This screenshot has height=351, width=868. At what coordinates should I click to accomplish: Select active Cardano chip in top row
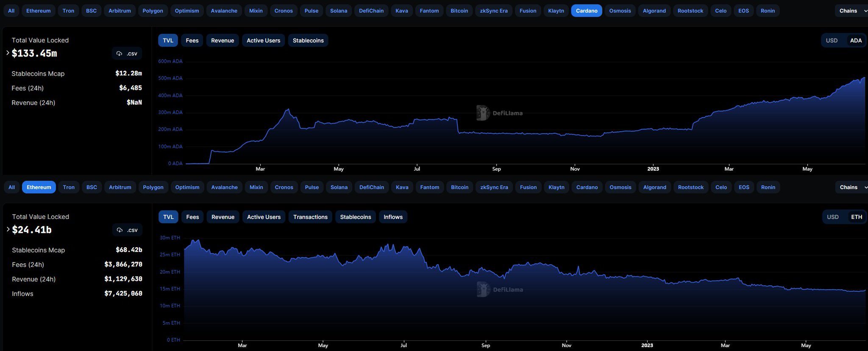tap(587, 11)
